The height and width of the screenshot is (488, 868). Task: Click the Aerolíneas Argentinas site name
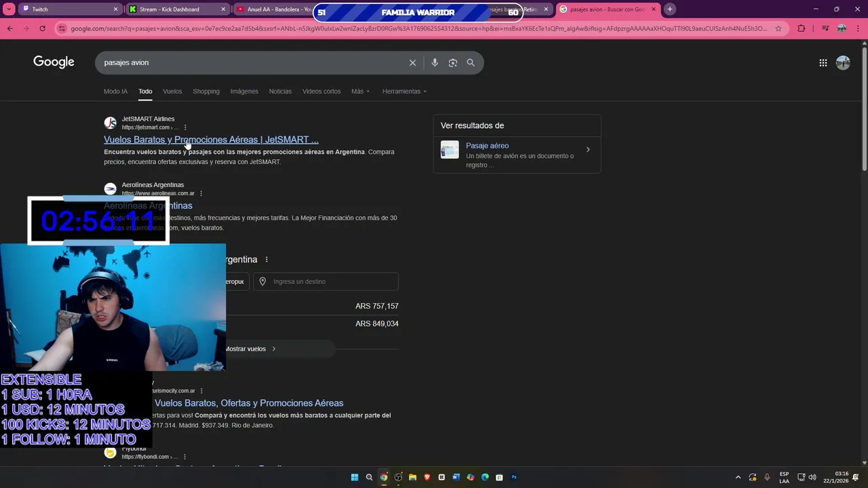coord(153,184)
